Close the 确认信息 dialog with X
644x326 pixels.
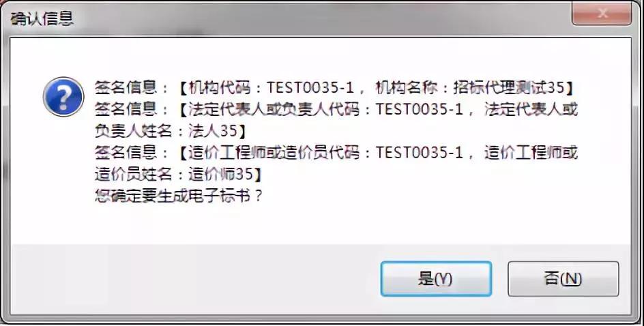(602, 14)
